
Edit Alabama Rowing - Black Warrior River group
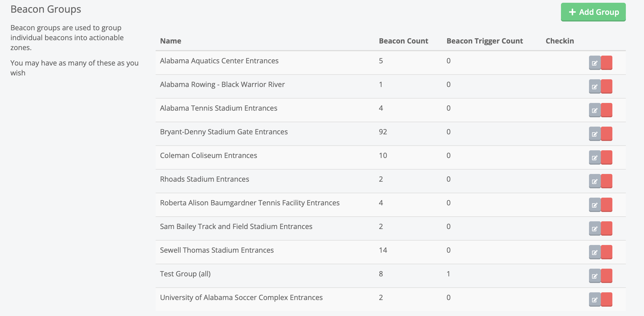point(595,87)
